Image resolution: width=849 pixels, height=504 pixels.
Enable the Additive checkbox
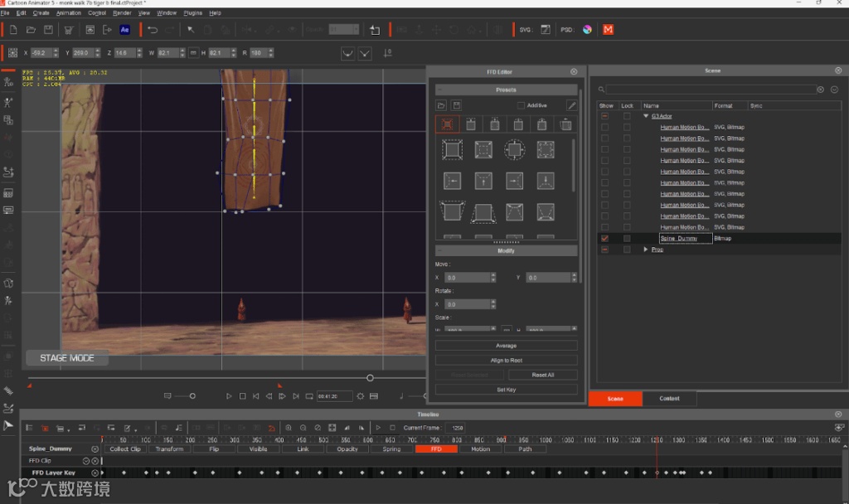[521, 105]
